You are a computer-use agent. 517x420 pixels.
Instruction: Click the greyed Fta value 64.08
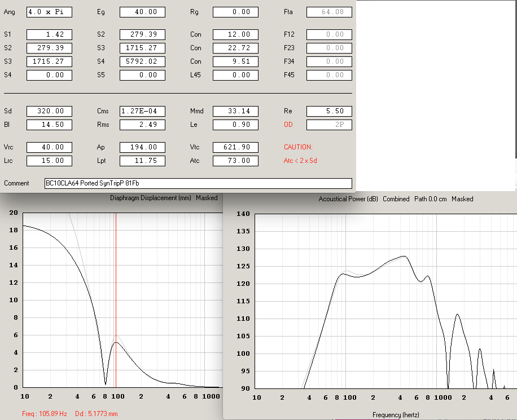pyautogui.click(x=329, y=12)
